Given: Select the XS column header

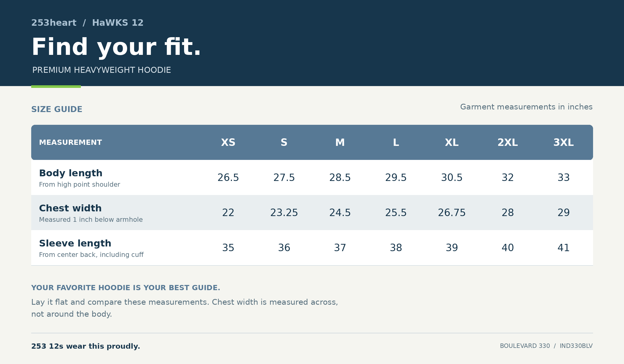Looking at the screenshot, I should tap(228, 142).
